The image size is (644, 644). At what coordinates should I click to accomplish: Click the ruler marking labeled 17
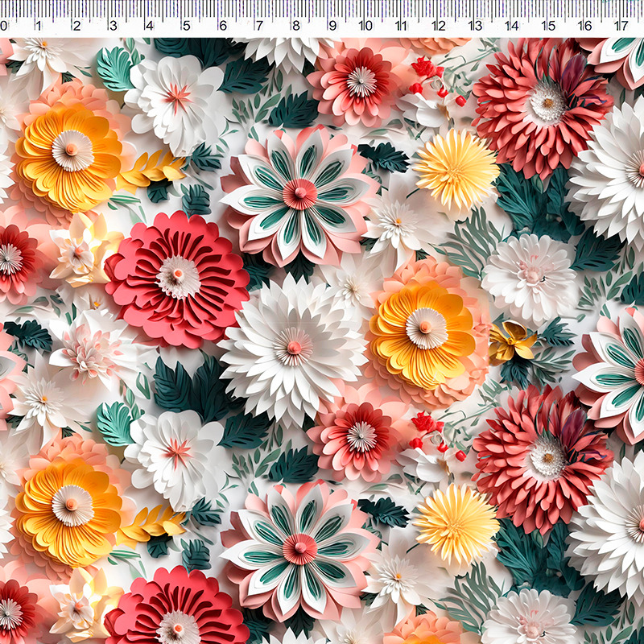pos(621,26)
